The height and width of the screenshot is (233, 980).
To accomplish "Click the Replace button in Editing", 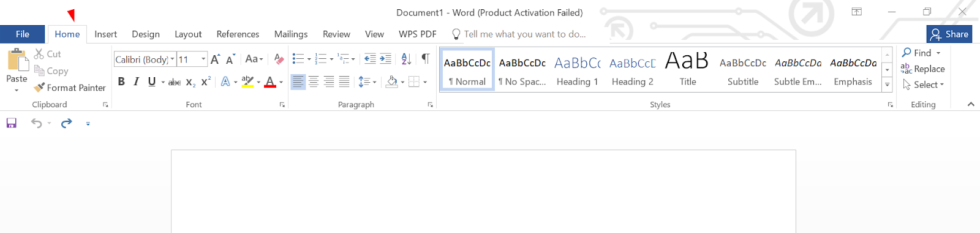I will [x=923, y=69].
